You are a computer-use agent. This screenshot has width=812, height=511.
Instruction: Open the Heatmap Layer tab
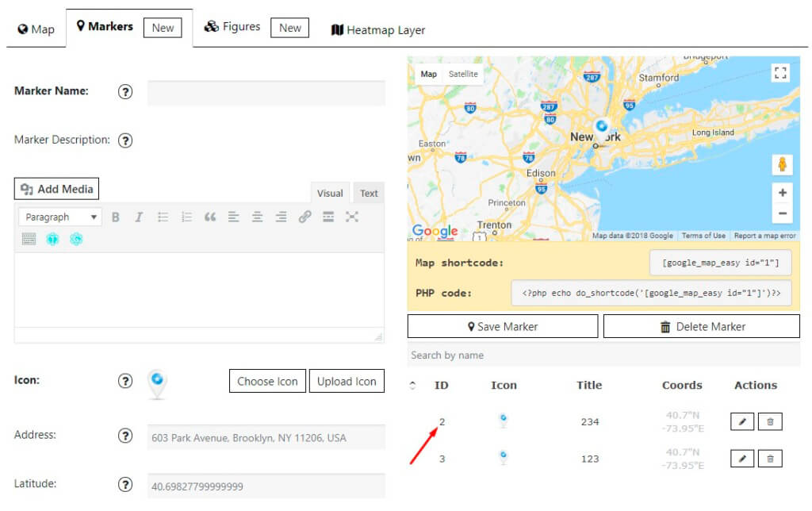378,30
